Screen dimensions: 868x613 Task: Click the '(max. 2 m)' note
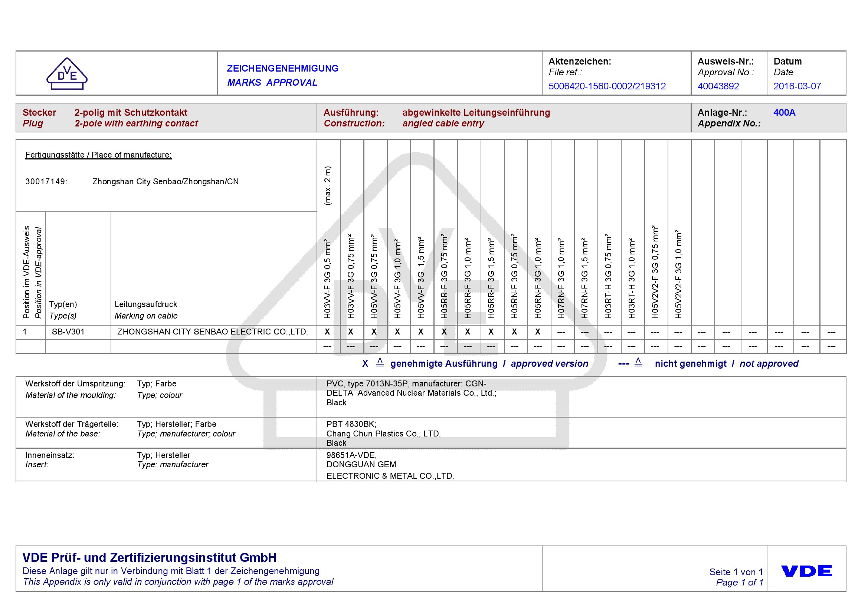(x=327, y=186)
